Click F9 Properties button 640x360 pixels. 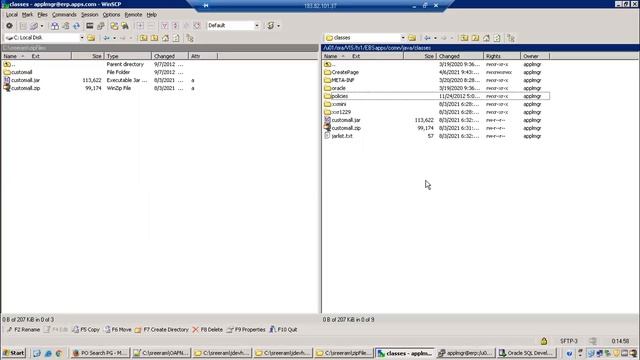pos(246,329)
